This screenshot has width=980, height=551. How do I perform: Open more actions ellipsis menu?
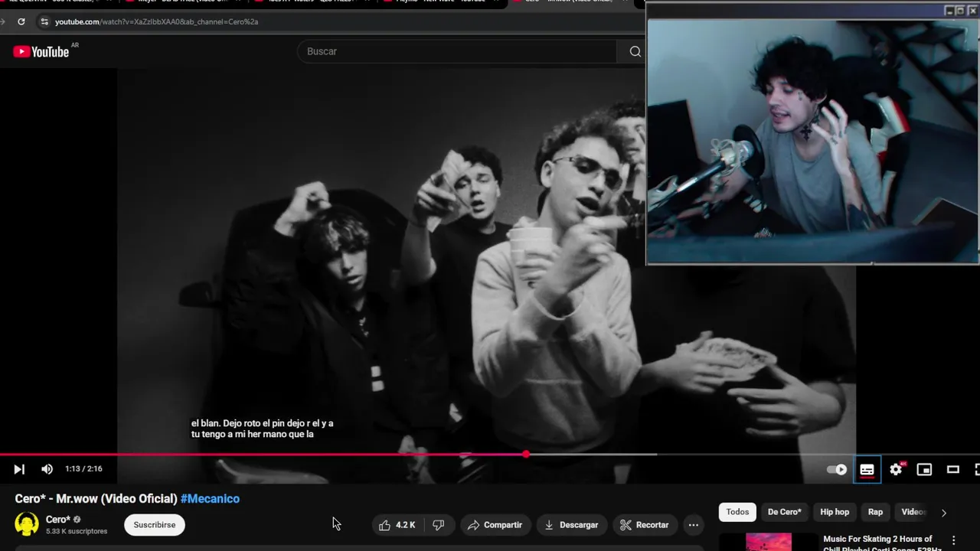693,525
